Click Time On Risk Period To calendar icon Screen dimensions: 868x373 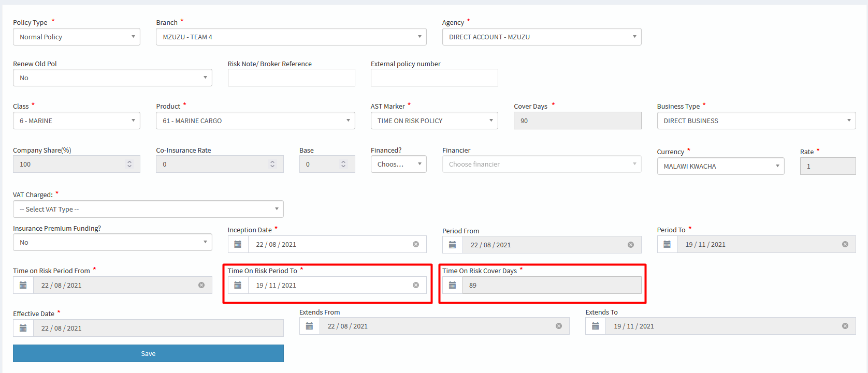click(238, 285)
